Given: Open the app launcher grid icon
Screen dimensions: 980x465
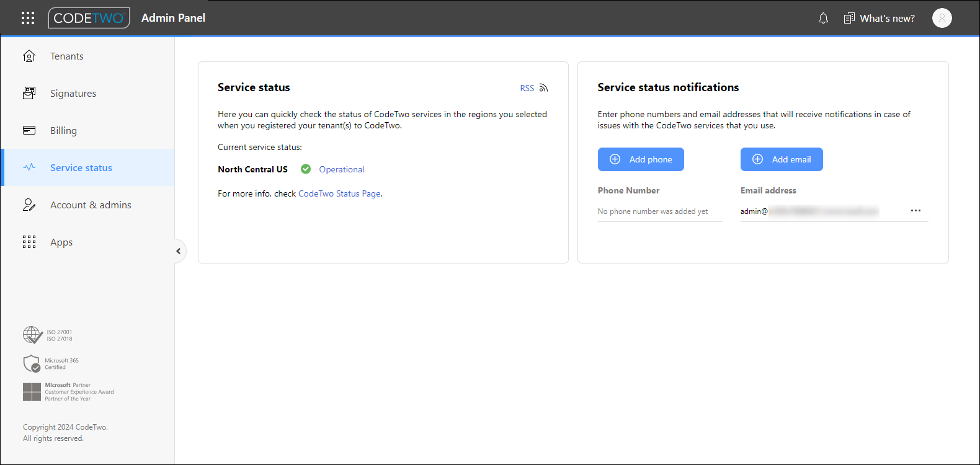Looking at the screenshot, I should click(28, 18).
